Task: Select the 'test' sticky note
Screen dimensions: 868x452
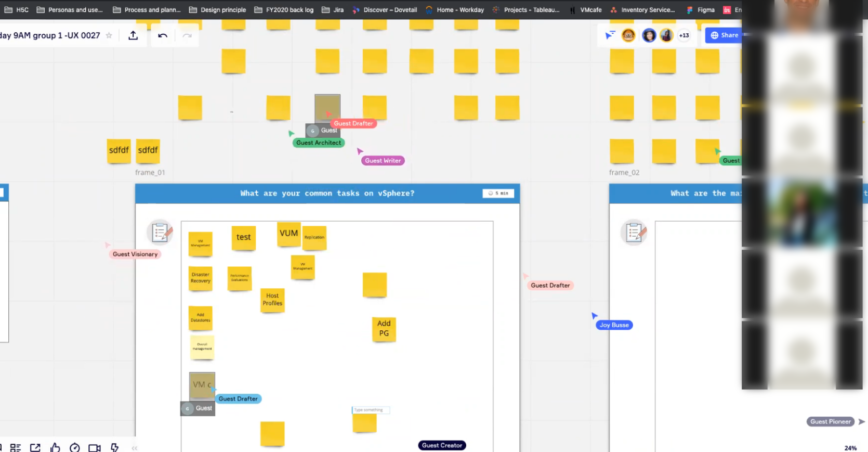Action: click(244, 238)
